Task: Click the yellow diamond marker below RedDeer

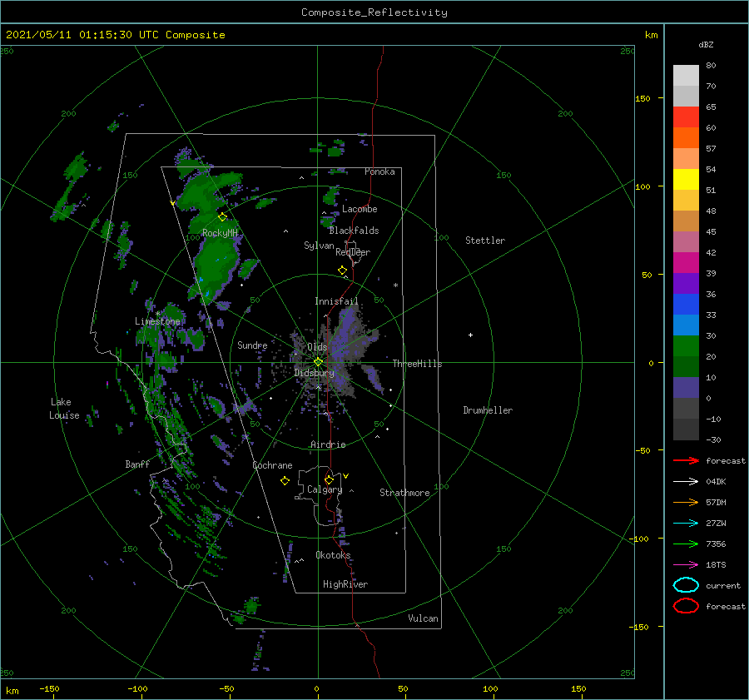Action: [342, 271]
